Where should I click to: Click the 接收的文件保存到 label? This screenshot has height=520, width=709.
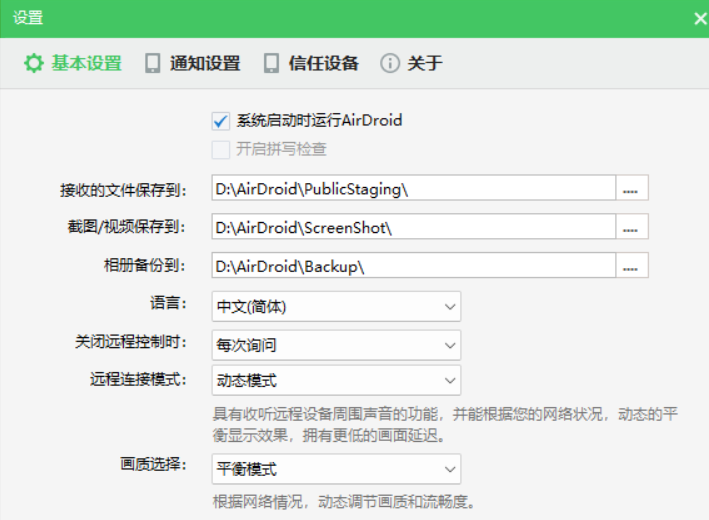[123, 190]
